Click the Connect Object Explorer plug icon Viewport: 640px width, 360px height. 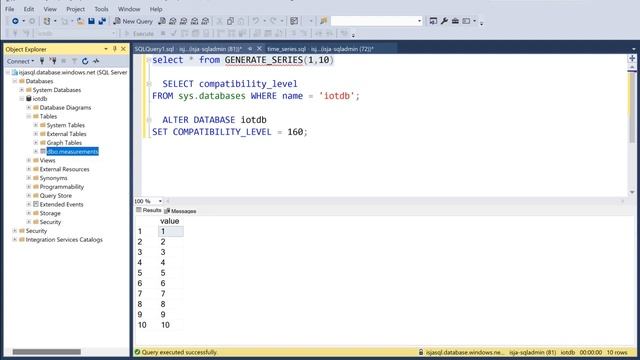coord(42,61)
